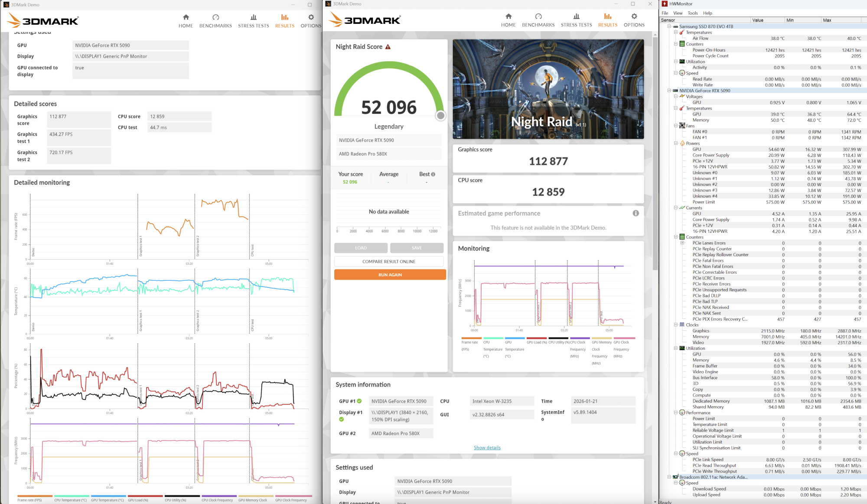This screenshot has height=504, width=867.
Task: Click the flame icon next to Powers
Action: tap(682, 143)
